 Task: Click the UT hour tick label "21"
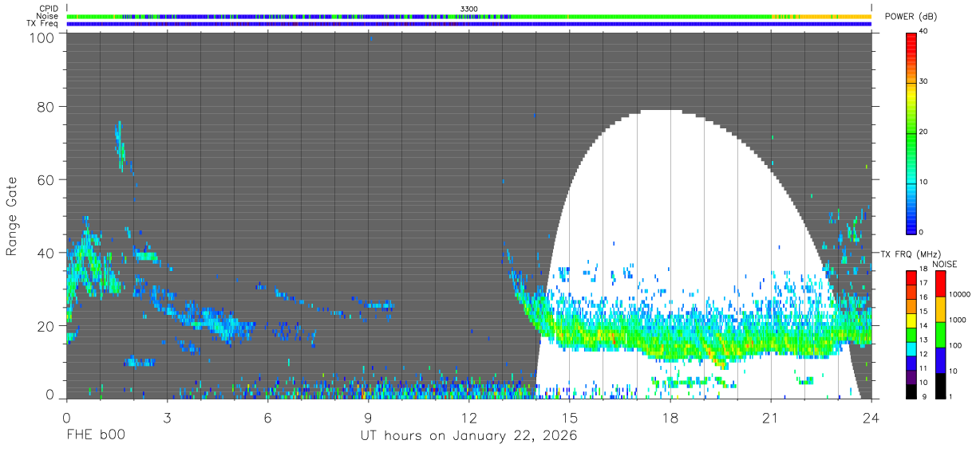pos(770,418)
